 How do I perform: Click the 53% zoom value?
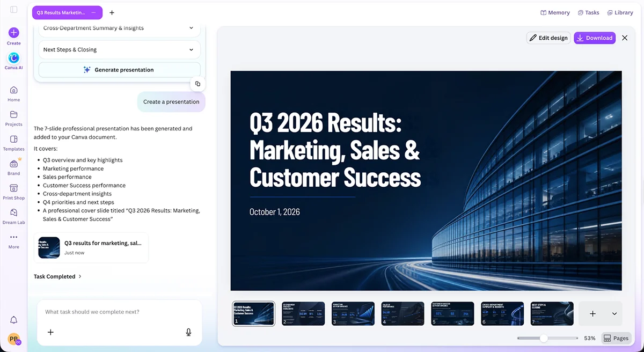point(590,338)
